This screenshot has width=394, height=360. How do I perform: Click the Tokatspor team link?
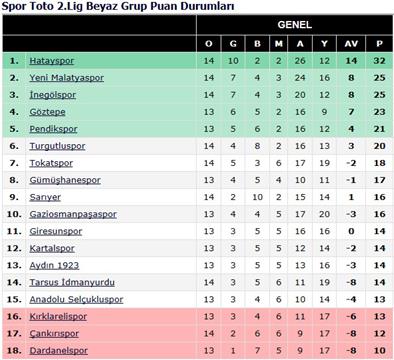tap(51, 163)
